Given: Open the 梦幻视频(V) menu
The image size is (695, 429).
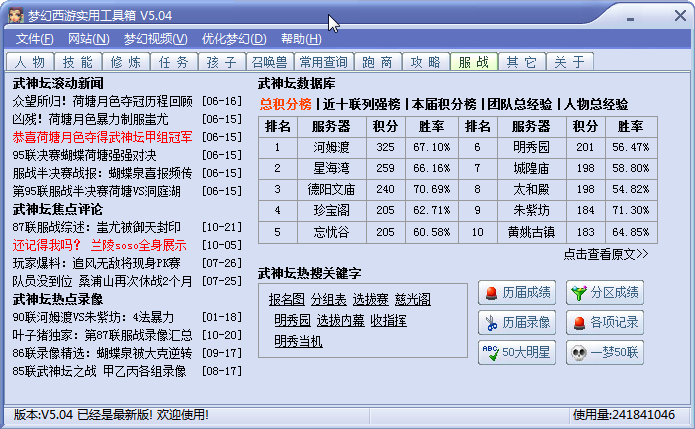Looking at the screenshot, I should tap(156, 39).
